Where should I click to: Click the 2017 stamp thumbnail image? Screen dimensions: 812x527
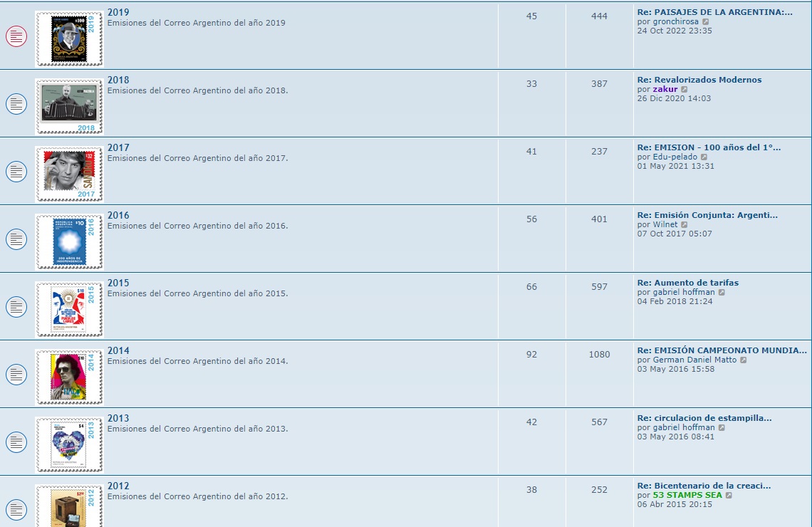click(x=69, y=172)
